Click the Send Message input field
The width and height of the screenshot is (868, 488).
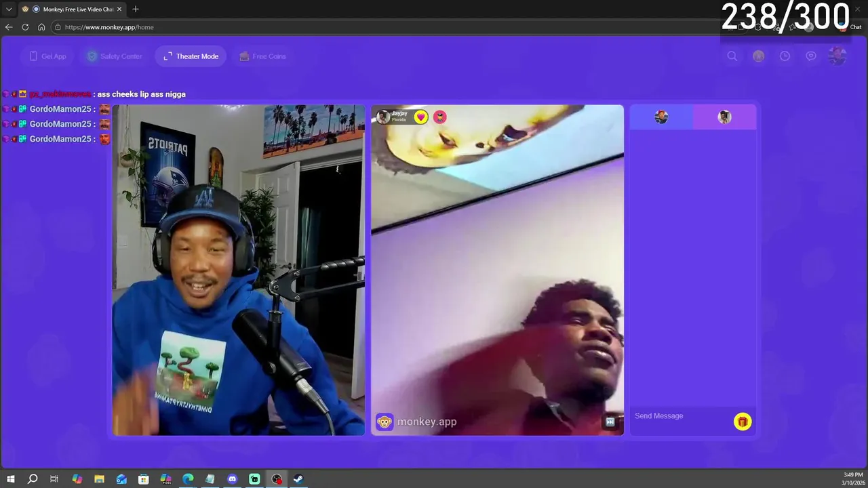682,416
